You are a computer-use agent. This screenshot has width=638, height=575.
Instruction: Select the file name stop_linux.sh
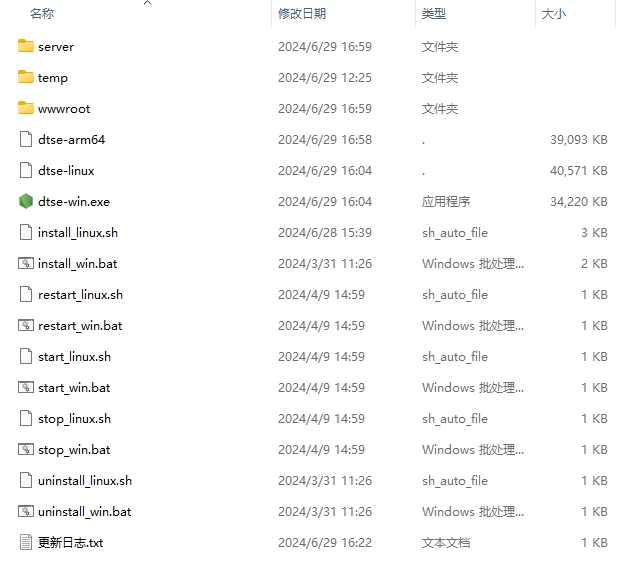click(x=74, y=419)
